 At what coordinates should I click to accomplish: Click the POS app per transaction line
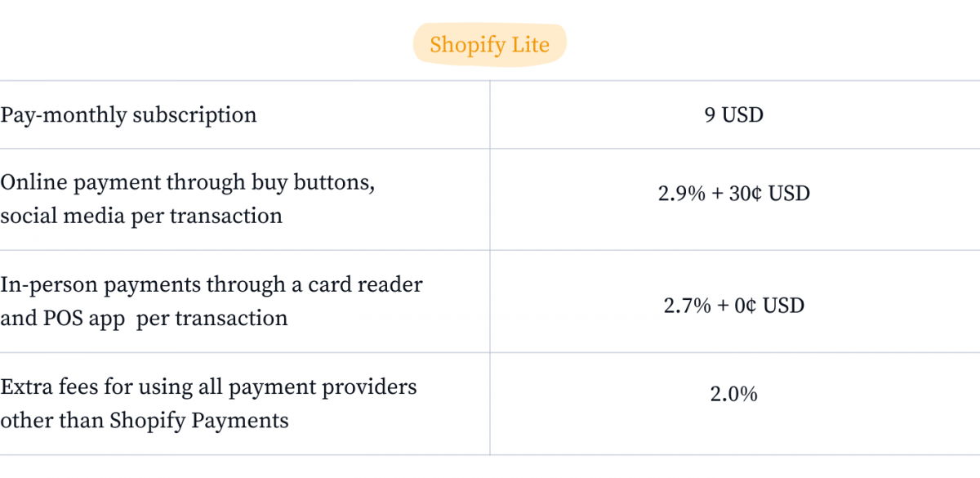pos(144,319)
